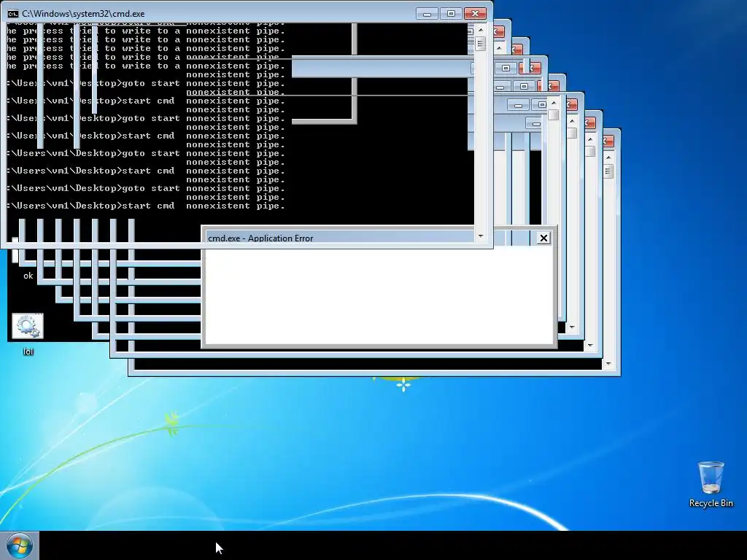Viewport: 747px width, 560px height.
Task: Close the front C:\Windows\system32\cmd.exe window
Action: pos(475,14)
